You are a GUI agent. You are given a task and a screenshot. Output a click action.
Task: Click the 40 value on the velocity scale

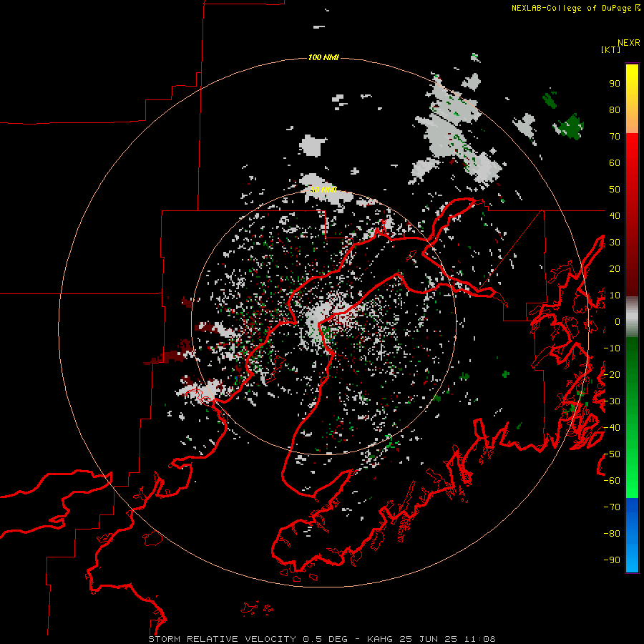coord(615,216)
